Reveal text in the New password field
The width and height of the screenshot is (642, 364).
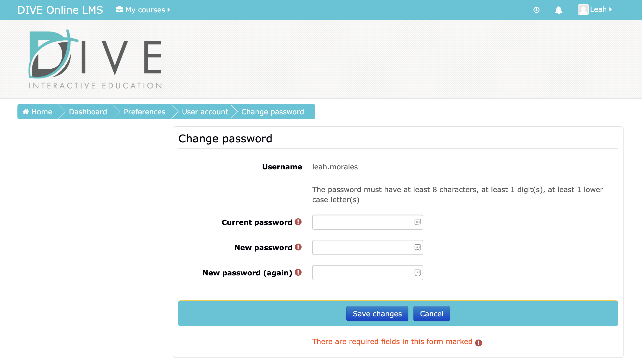[417, 247]
